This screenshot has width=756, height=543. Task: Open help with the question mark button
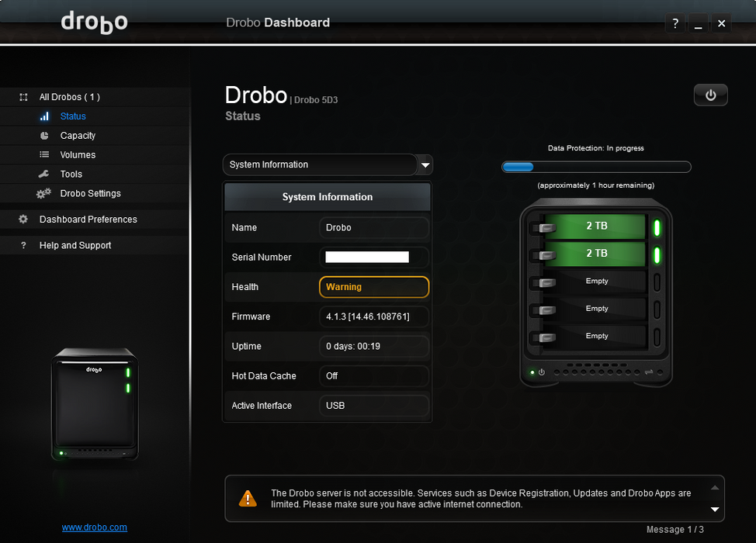tap(675, 23)
